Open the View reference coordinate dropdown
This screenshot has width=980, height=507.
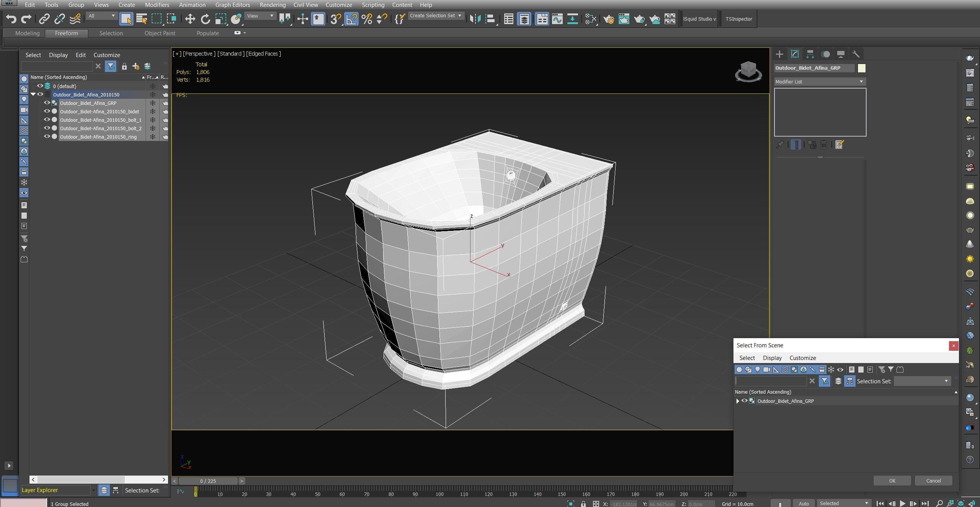pos(260,16)
